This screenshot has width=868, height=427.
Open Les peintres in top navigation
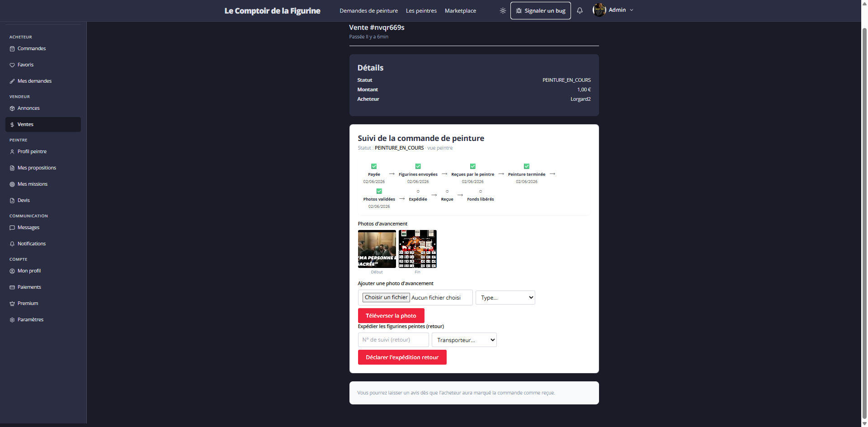(421, 11)
